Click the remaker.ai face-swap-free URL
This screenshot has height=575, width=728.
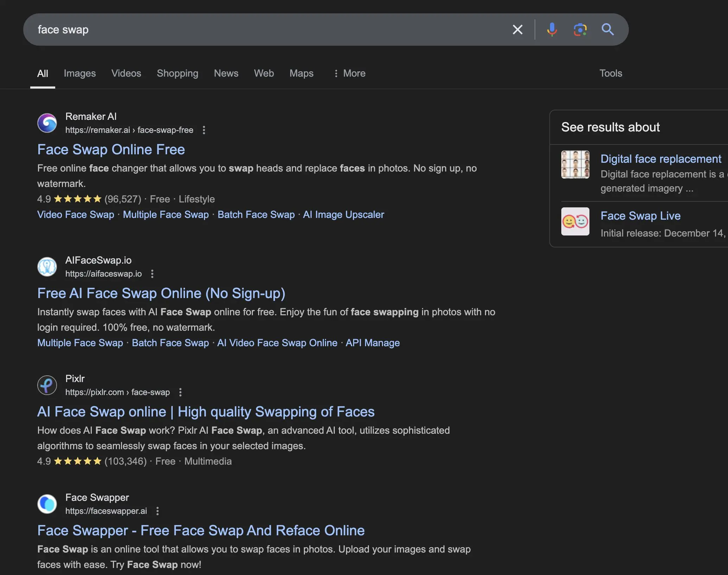129,130
